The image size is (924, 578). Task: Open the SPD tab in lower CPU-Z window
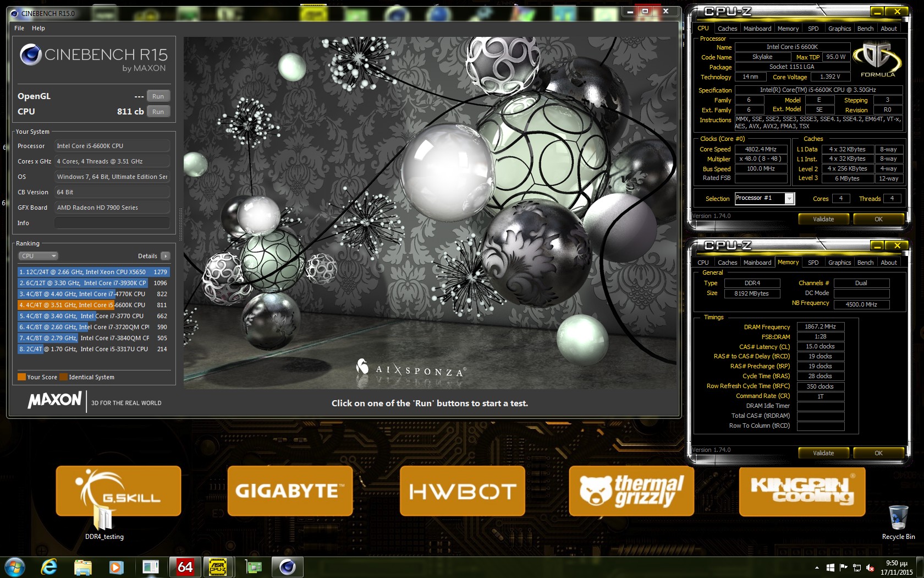click(813, 263)
